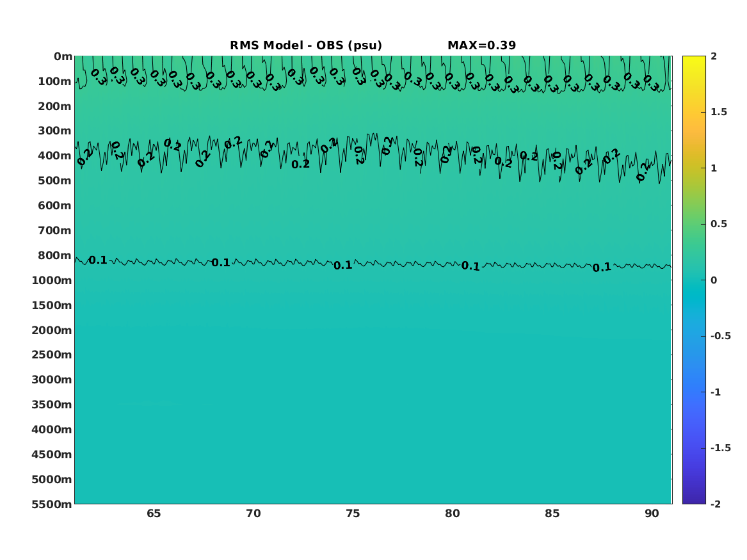The width and height of the screenshot is (747, 560).
Task: Select the '500m' depth tick label
Action: point(55,181)
